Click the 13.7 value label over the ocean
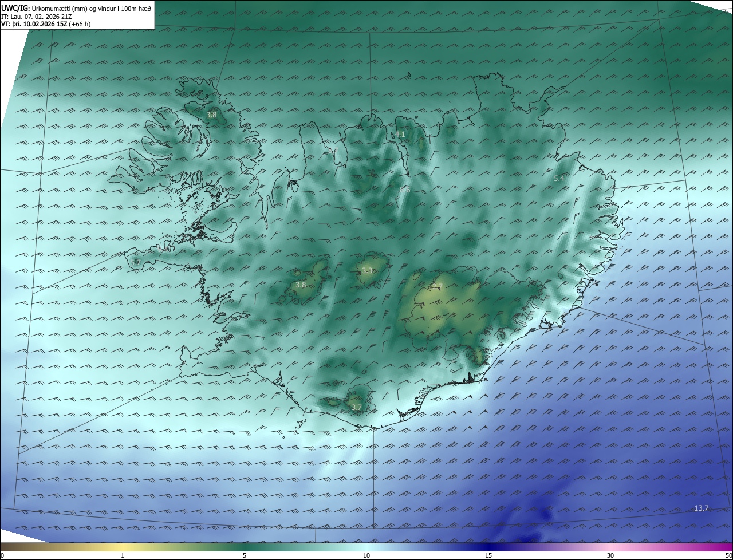 click(702, 508)
